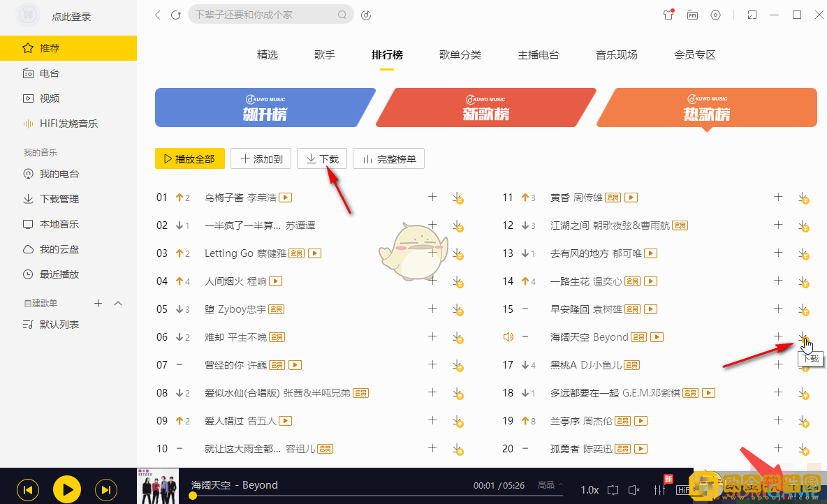This screenshot has height=504, width=827.
Task: Click the 下载 button above the list
Action: tap(322, 158)
